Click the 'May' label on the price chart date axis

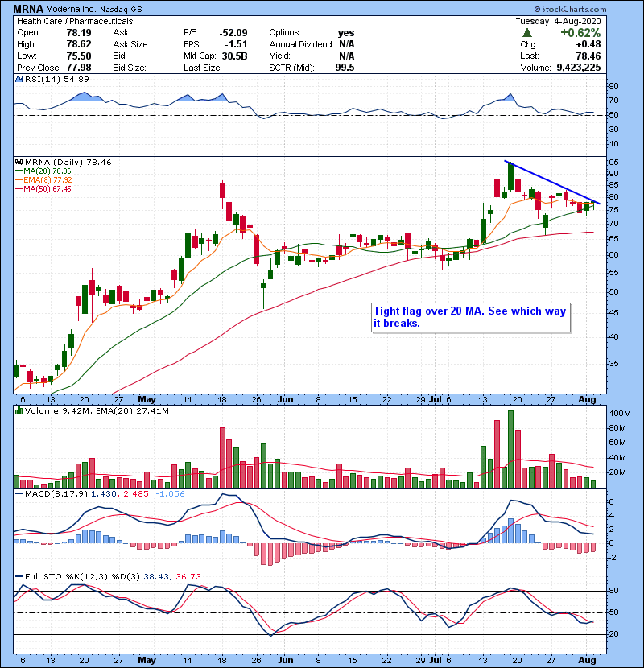pyautogui.click(x=147, y=398)
